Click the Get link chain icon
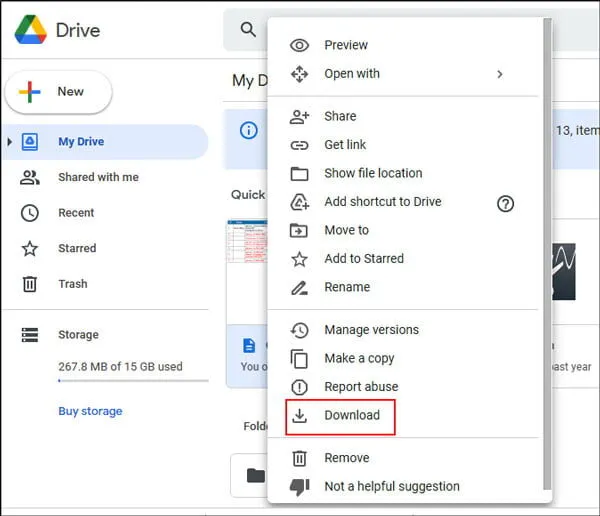This screenshot has width=600, height=516. (299, 145)
